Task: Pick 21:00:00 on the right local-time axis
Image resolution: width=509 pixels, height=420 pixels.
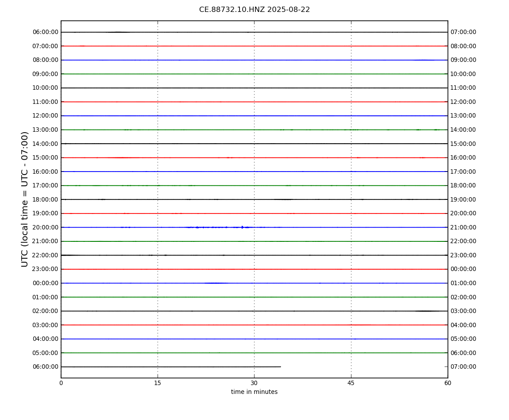Action: pos(463,227)
